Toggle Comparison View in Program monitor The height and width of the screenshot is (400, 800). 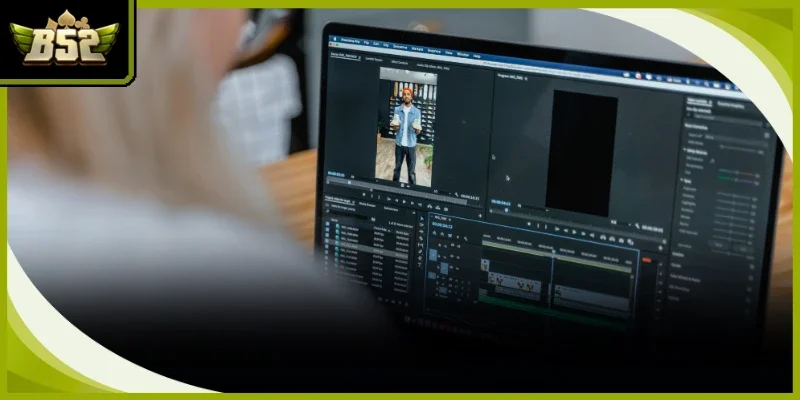tap(630, 242)
